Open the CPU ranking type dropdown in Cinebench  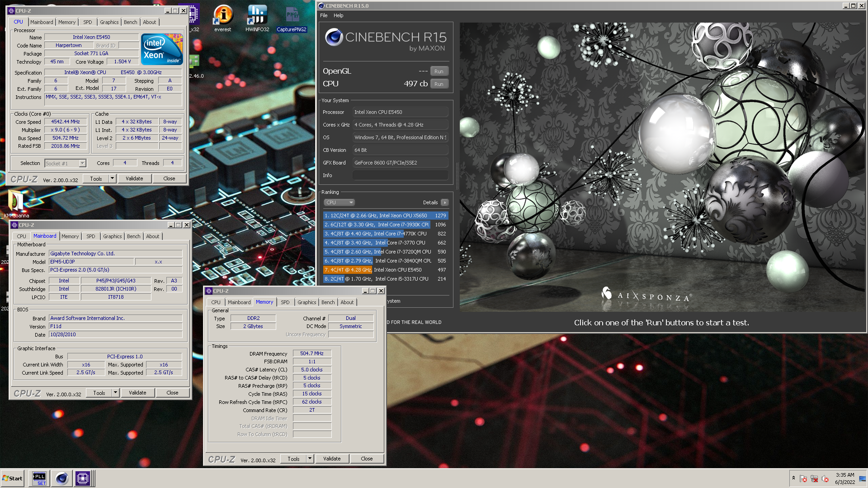coord(339,202)
